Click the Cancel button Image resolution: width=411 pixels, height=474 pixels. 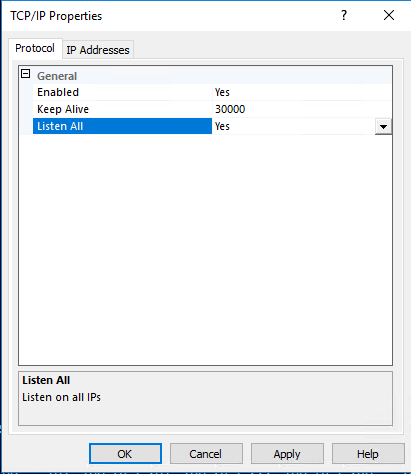206,454
